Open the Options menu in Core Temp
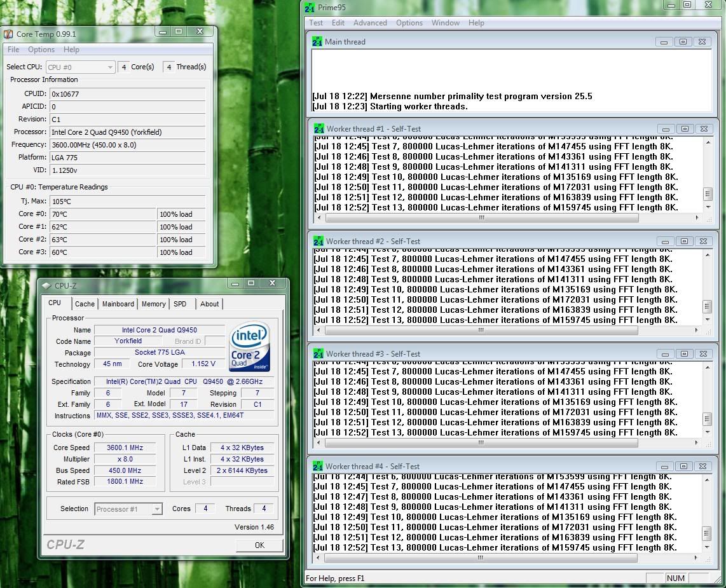 (x=41, y=50)
